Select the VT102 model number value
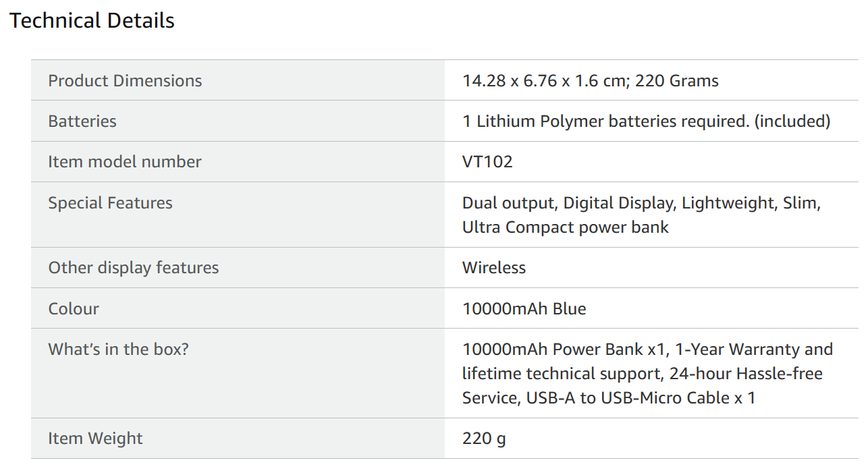 point(487,162)
